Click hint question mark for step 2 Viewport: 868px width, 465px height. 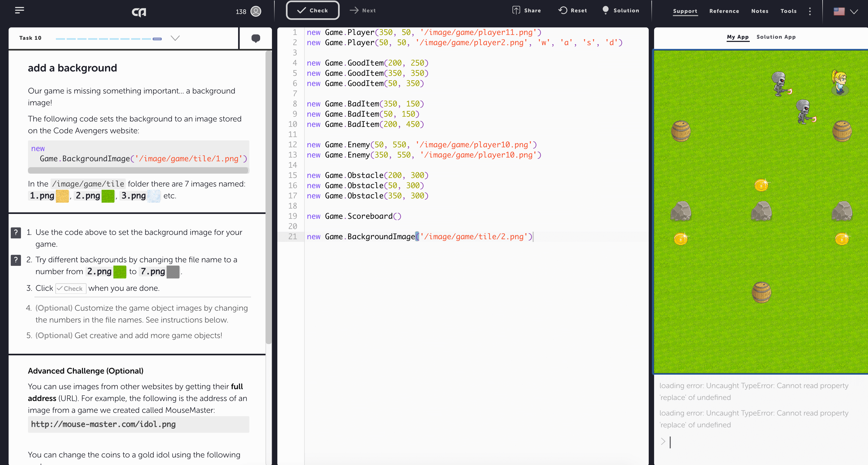[16, 260]
